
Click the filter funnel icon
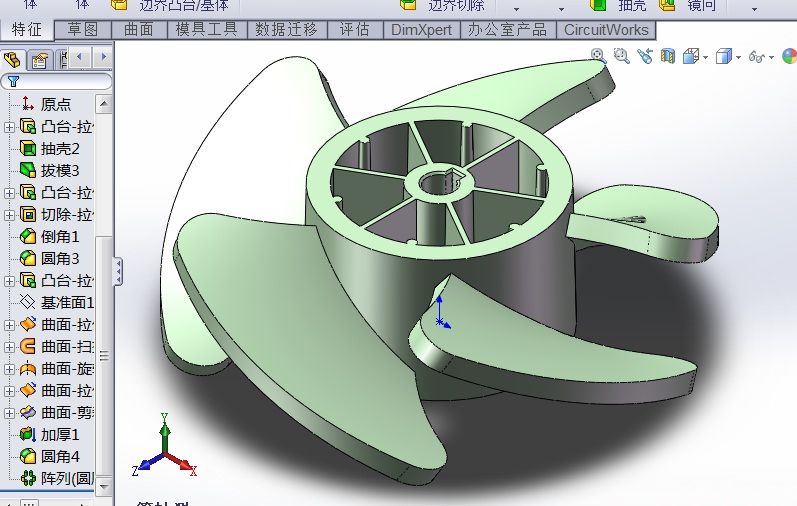coord(13,81)
